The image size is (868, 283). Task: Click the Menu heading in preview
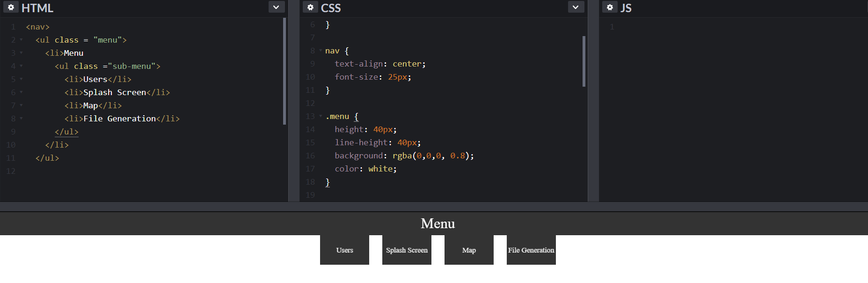438,223
